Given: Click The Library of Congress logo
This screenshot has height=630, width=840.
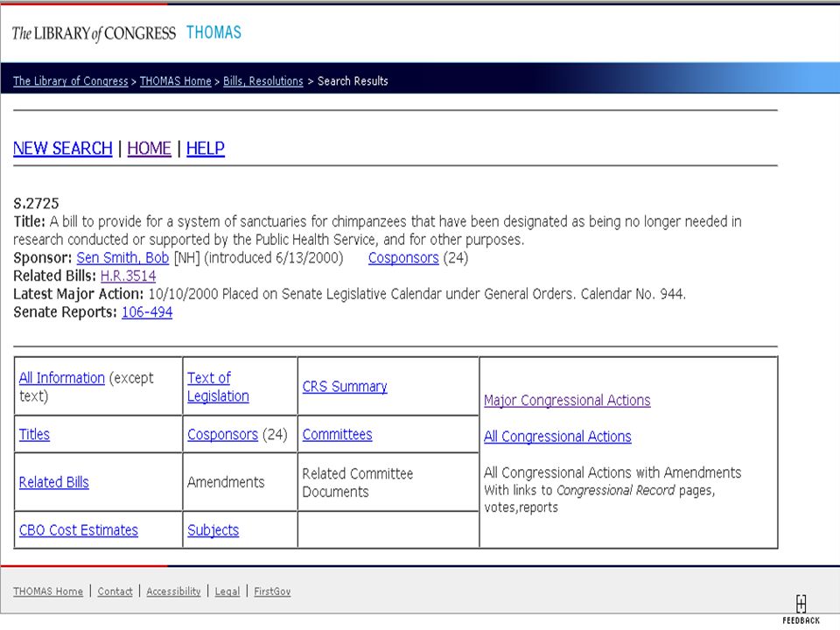Looking at the screenshot, I should coord(94,34).
